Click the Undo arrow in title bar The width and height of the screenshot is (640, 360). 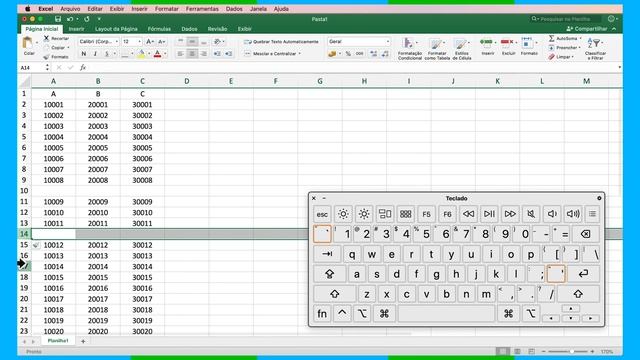coord(70,19)
